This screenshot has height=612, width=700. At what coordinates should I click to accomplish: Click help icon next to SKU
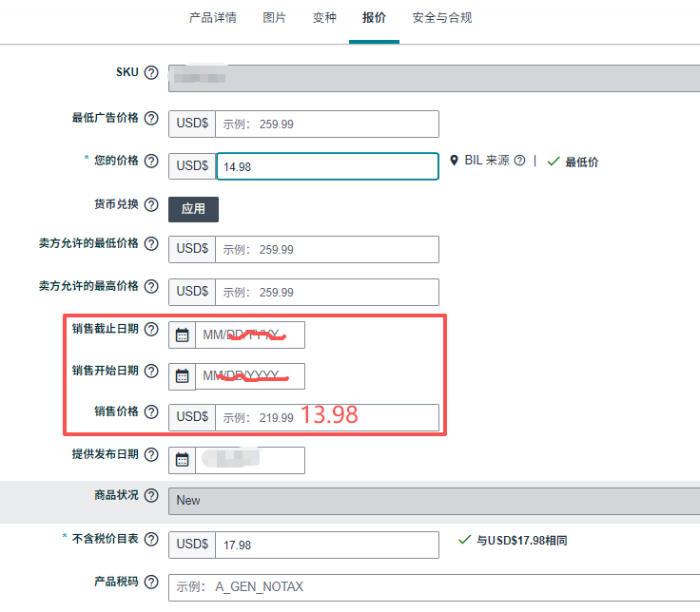[151, 72]
